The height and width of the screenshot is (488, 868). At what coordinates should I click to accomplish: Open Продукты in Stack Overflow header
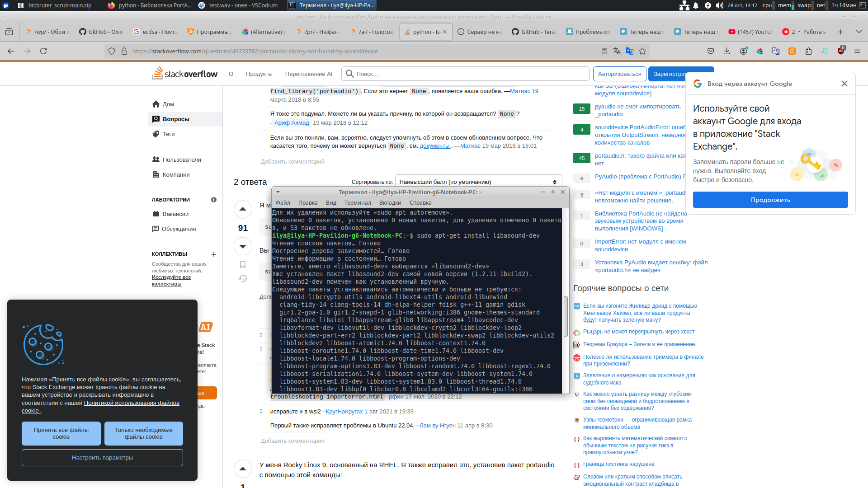point(259,74)
